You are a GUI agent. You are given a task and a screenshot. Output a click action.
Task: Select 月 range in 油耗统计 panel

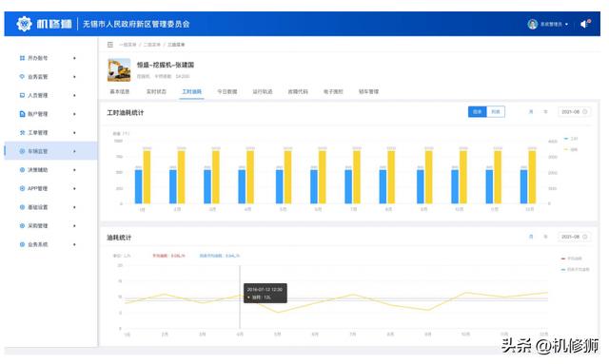(x=531, y=237)
